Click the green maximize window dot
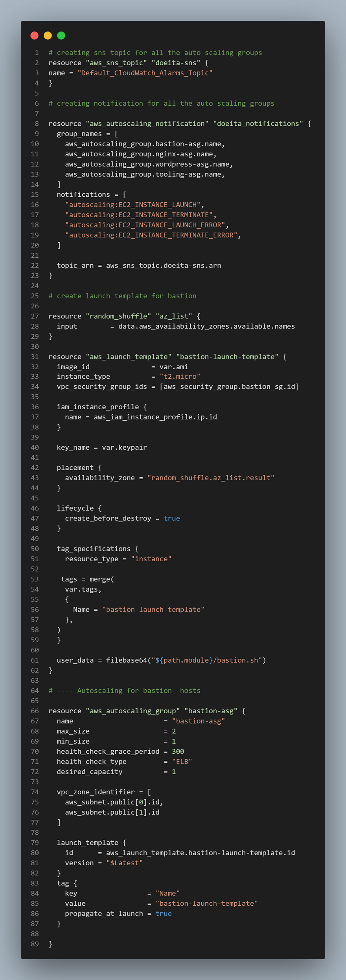 61,36
